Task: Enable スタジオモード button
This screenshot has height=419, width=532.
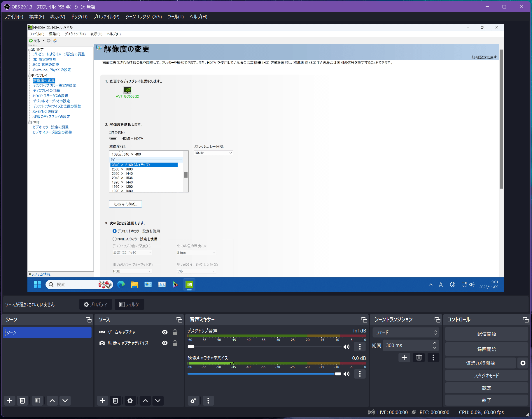Action: click(487, 376)
